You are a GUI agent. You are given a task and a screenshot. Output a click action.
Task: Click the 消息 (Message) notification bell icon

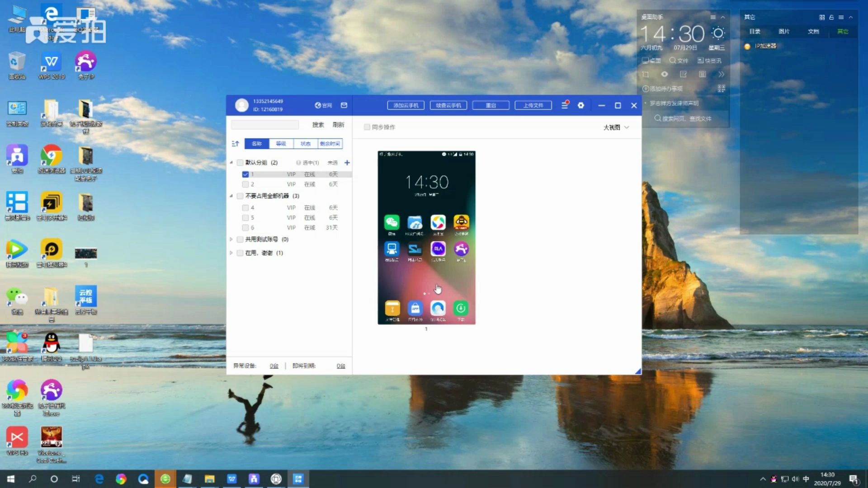point(565,105)
